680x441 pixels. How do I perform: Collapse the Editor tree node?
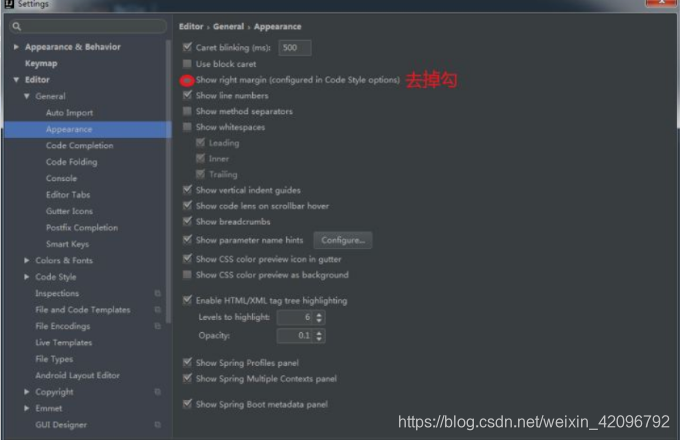(16, 80)
